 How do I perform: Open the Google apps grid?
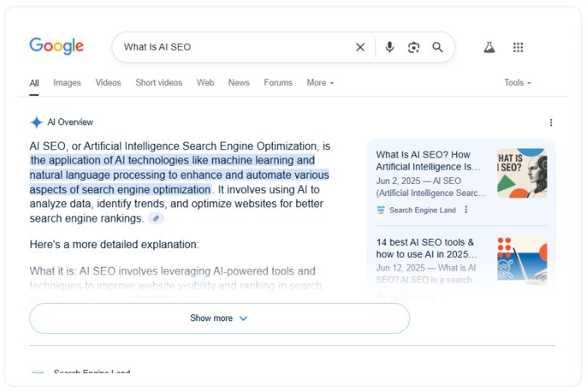coord(518,47)
